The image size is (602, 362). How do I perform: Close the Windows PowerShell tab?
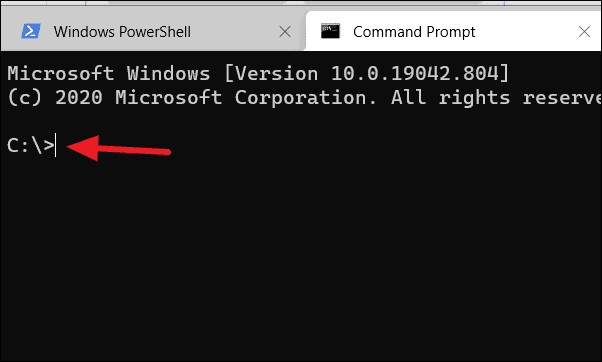click(x=285, y=32)
